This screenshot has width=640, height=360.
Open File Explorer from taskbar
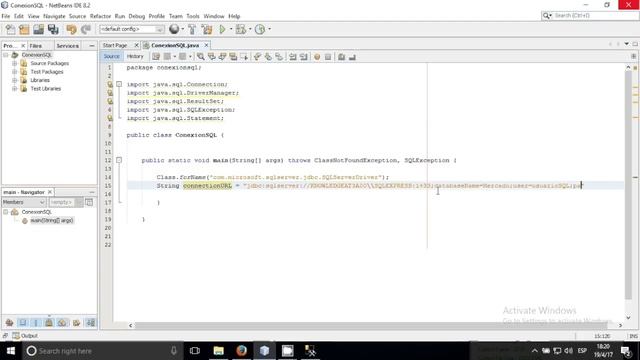pyautogui.click(x=218, y=351)
